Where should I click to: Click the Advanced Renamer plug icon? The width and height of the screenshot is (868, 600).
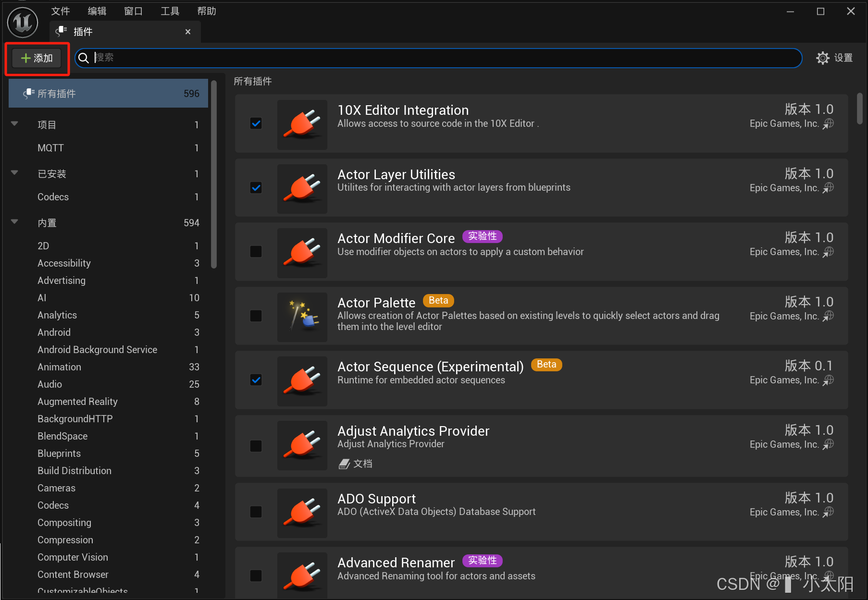[x=302, y=576]
